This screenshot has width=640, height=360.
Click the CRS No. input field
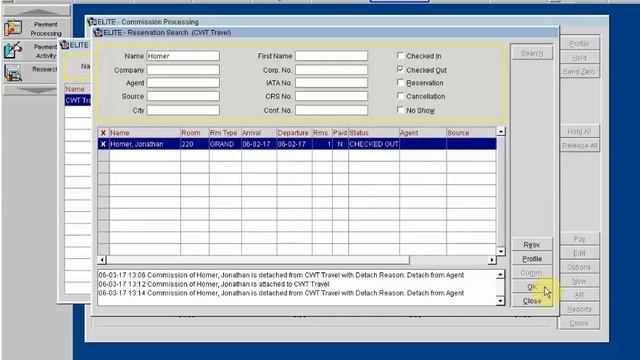point(331,96)
